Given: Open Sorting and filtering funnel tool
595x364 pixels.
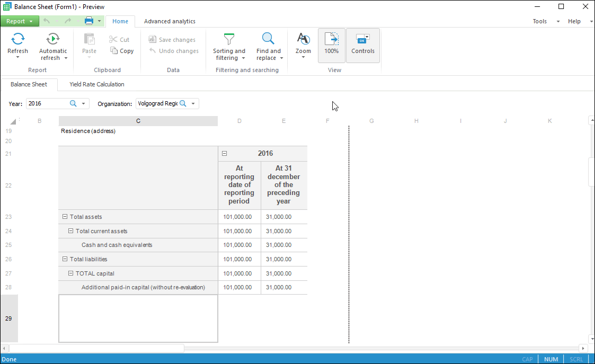Looking at the screenshot, I should [229, 39].
